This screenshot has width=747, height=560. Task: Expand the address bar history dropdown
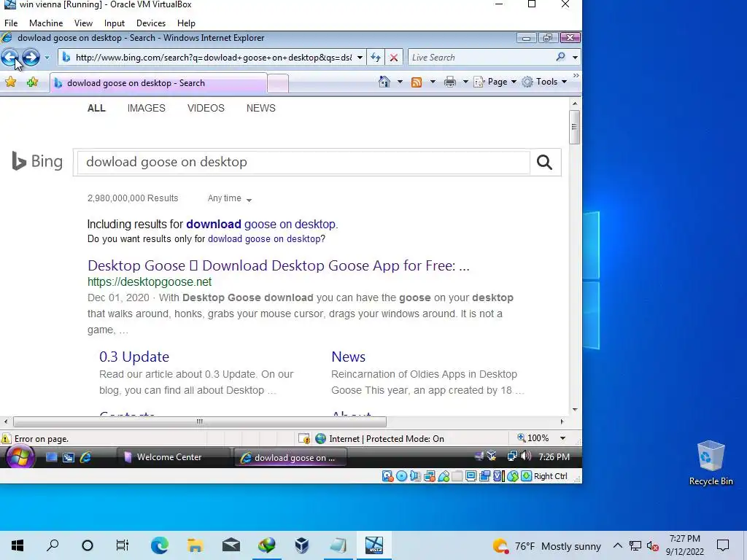pyautogui.click(x=360, y=58)
